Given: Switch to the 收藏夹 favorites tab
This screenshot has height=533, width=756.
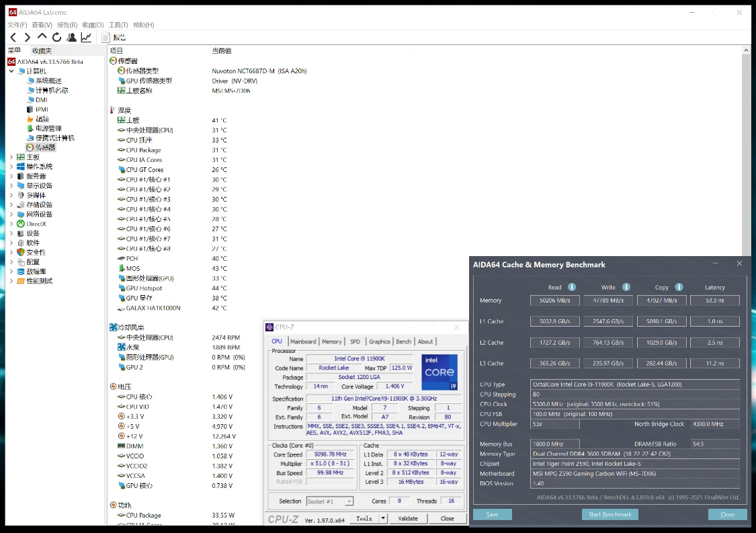Looking at the screenshot, I should pyautogui.click(x=42, y=51).
